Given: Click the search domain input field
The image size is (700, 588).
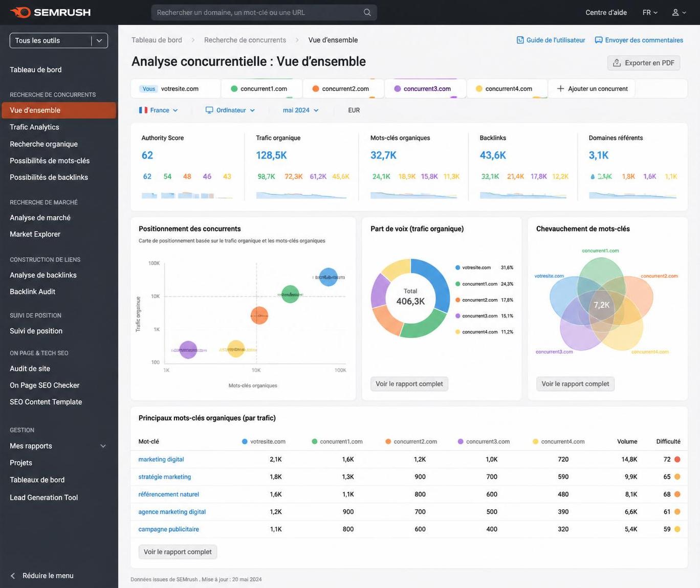Looking at the screenshot, I should (x=264, y=12).
